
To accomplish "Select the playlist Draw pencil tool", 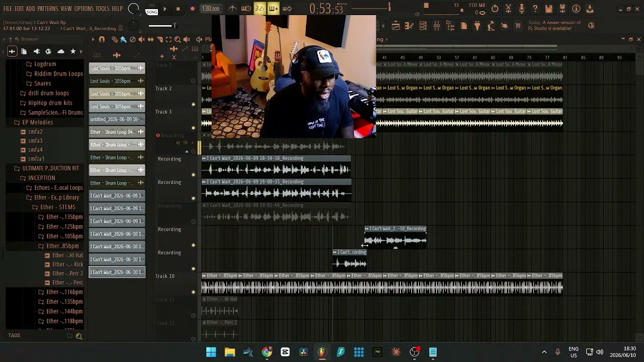I will point(115,39).
